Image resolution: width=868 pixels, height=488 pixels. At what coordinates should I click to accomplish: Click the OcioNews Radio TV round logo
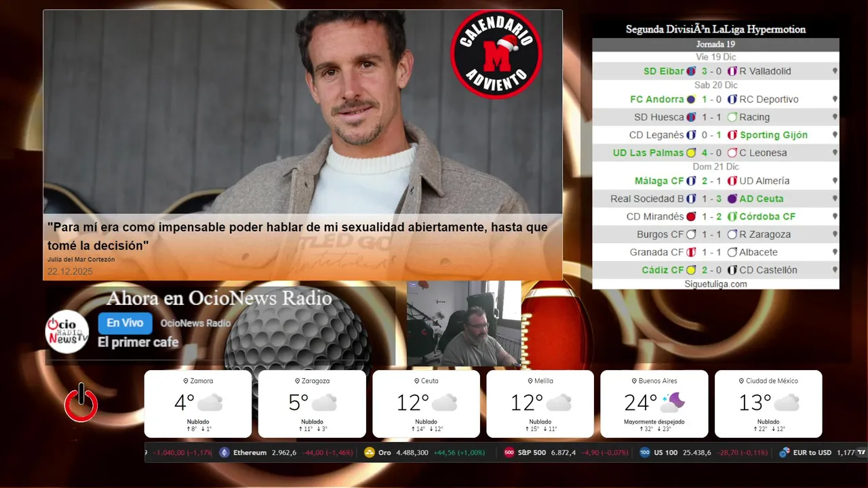pyautogui.click(x=67, y=331)
